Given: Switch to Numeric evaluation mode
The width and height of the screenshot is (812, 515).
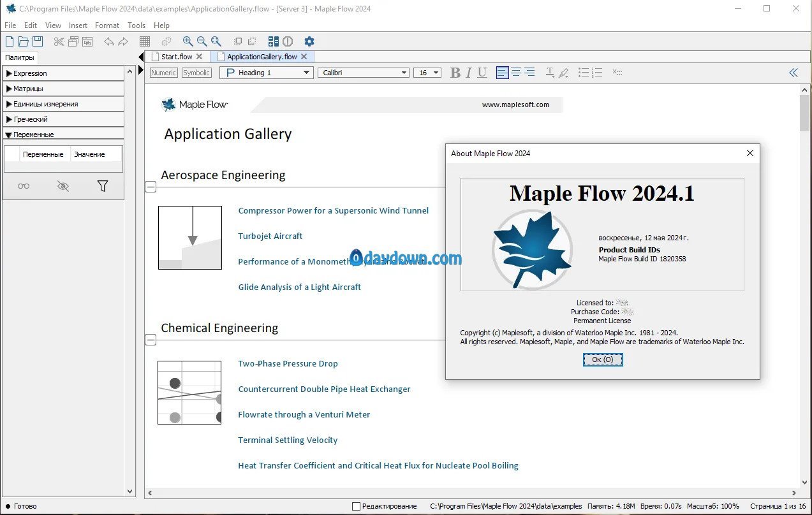Looking at the screenshot, I should (163, 73).
